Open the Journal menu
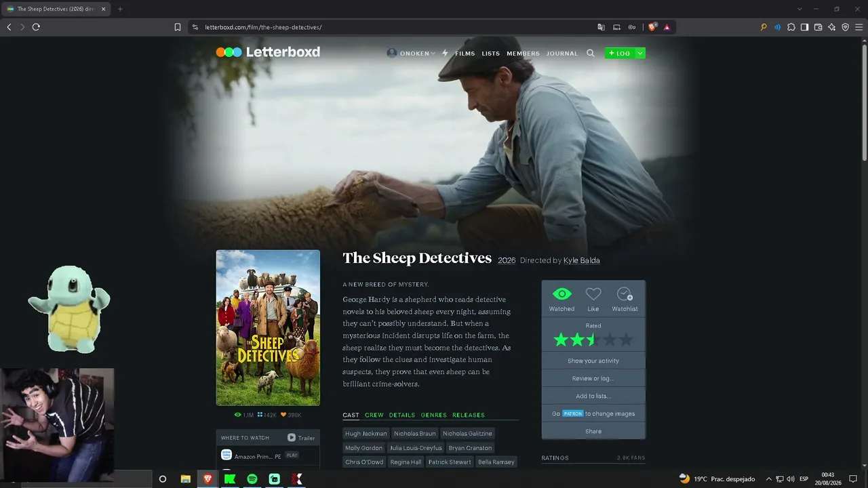868x488 pixels. point(562,54)
